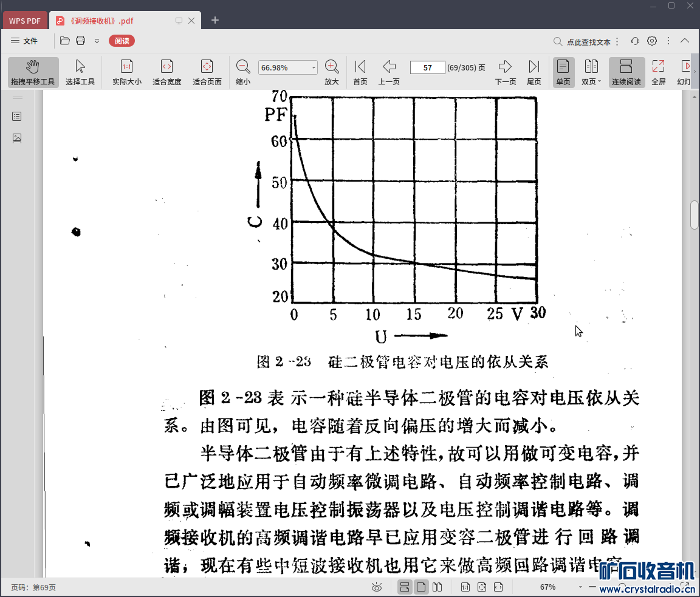Expand the quick access toolbar dropdown arrow
The height and width of the screenshot is (597, 700).
[97, 41]
